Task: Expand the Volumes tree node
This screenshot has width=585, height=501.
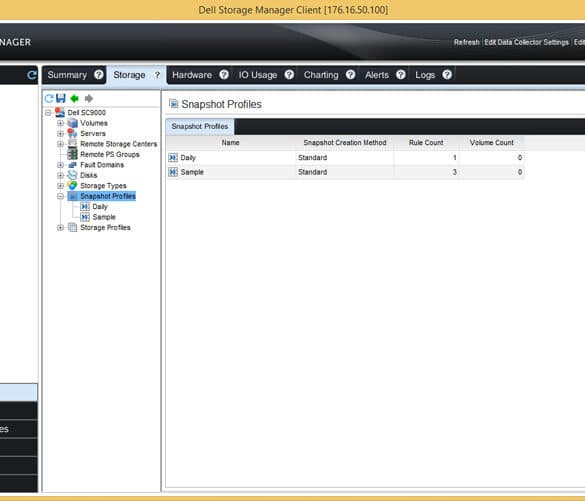Action: [x=60, y=123]
